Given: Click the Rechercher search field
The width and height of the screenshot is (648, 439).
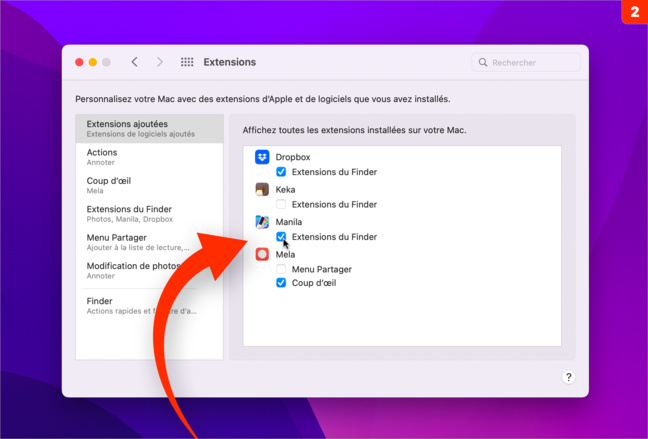Looking at the screenshot, I should [x=526, y=62].
